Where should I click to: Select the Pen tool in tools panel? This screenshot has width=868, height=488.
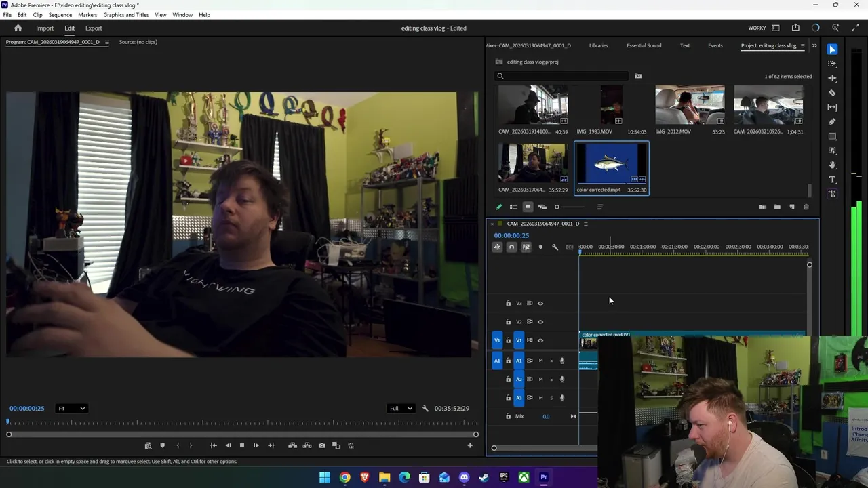[x=832, y=121]
